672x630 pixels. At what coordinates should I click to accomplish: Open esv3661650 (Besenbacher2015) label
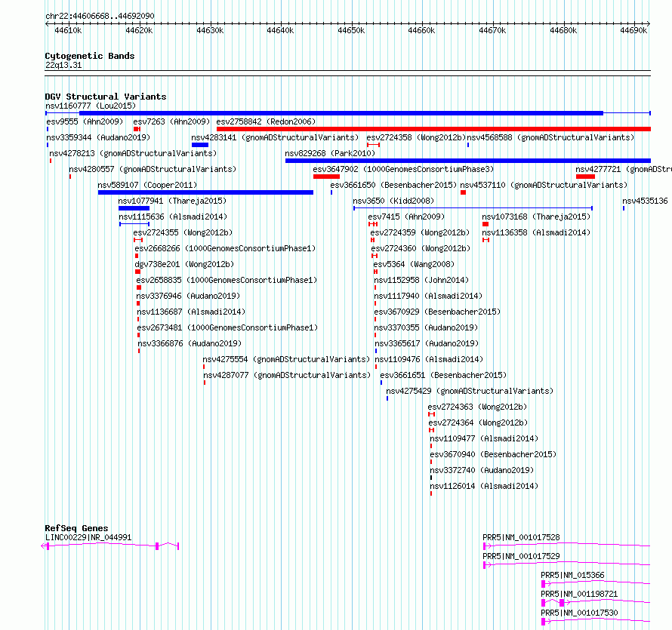[393, 185]
